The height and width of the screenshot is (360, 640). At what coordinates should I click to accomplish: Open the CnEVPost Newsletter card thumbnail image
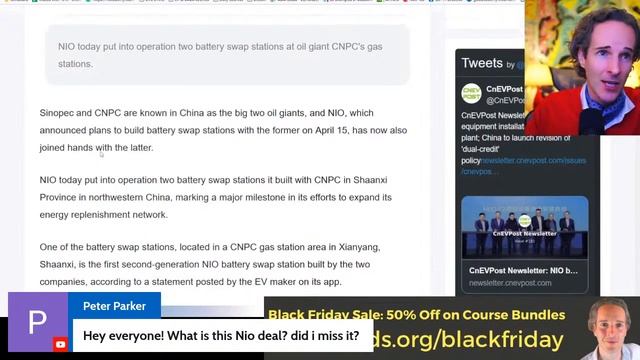tap(525, 227)
